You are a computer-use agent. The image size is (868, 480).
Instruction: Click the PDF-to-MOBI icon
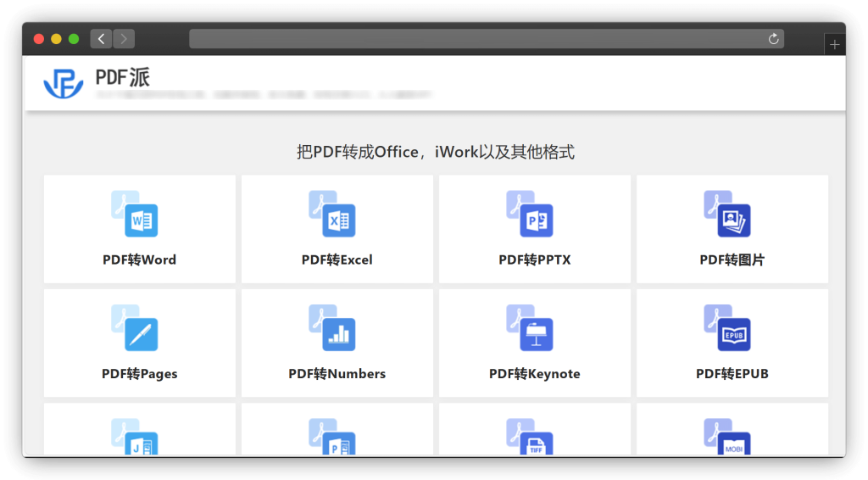click(727, 437)
